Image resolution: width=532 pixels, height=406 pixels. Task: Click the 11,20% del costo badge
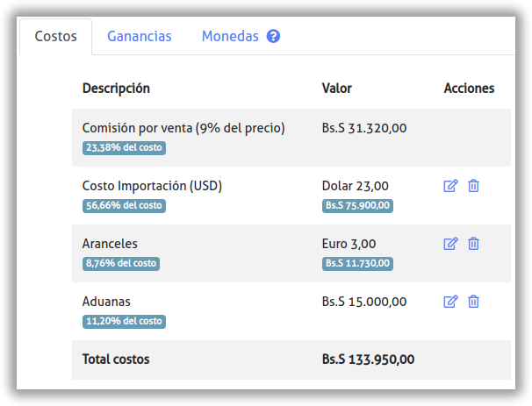[x=124, y=322]
